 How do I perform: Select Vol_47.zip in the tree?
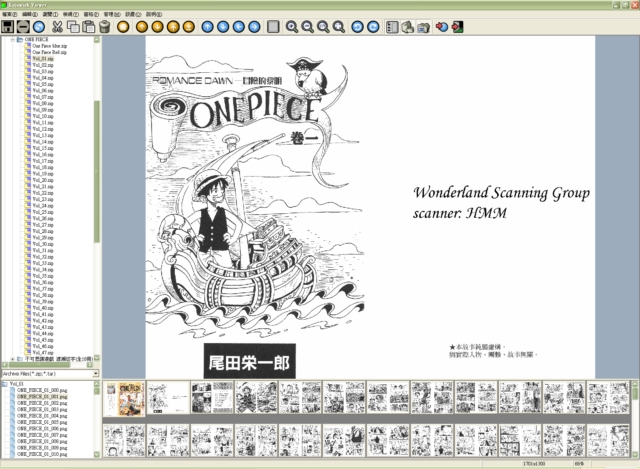coord(43,352)
